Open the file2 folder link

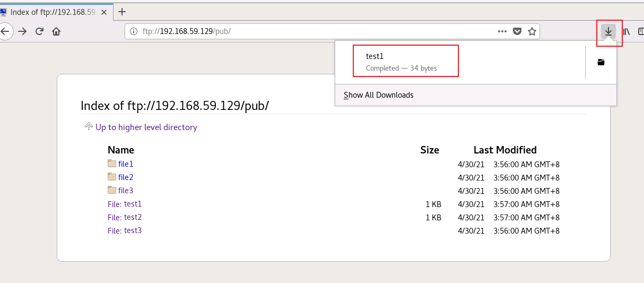[126, 177]
